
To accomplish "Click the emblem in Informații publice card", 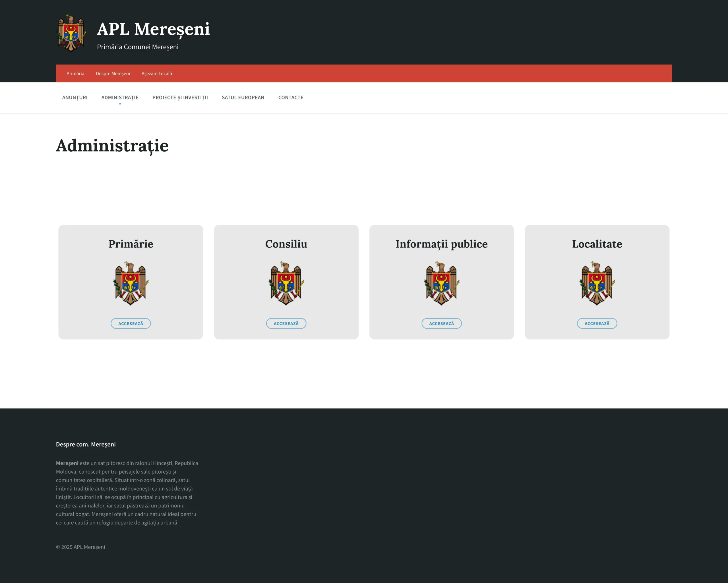I will 441,284.
